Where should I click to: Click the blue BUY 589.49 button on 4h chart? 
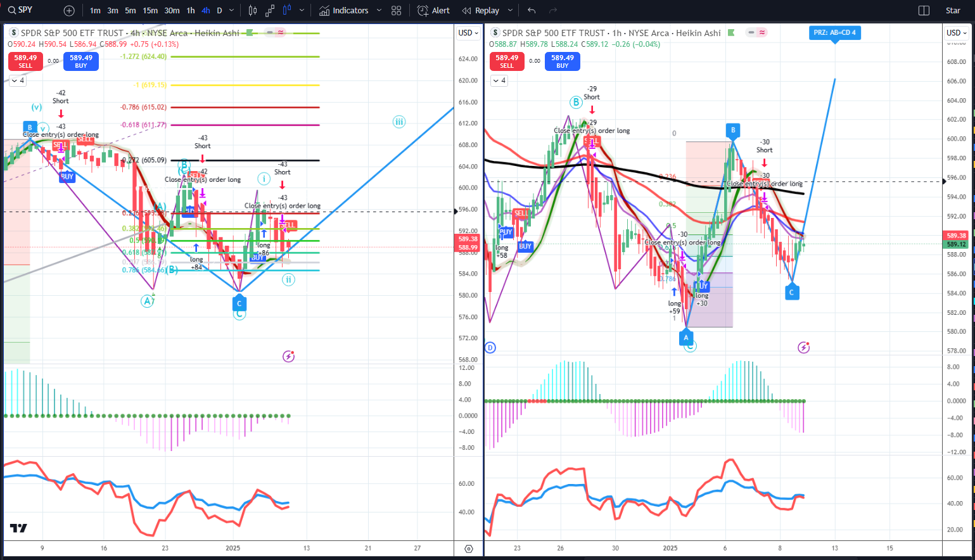(81, 61)
